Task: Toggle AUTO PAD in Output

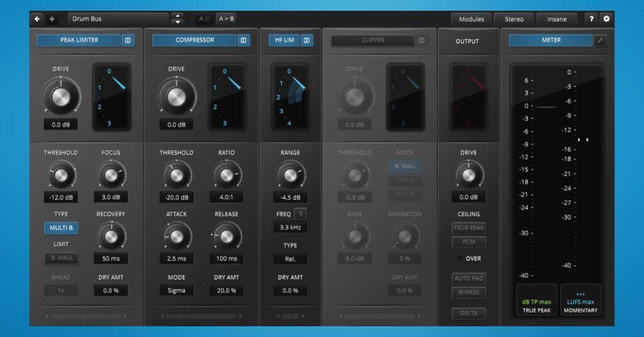Action: (469, 279)
